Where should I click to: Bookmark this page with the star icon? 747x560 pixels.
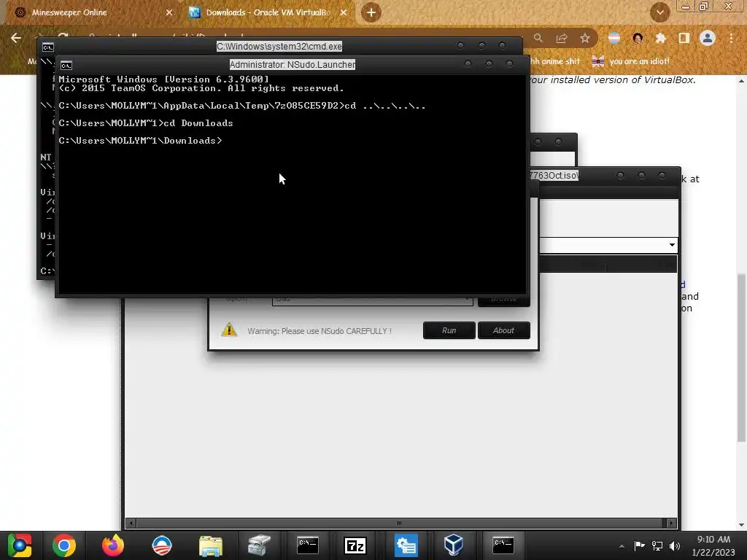[x=585, y=38]
